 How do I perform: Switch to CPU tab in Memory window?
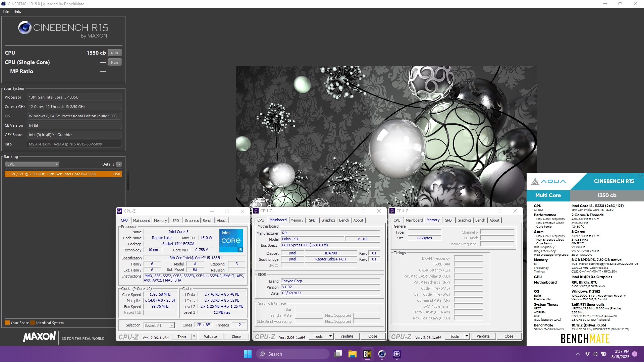point(397,220)
